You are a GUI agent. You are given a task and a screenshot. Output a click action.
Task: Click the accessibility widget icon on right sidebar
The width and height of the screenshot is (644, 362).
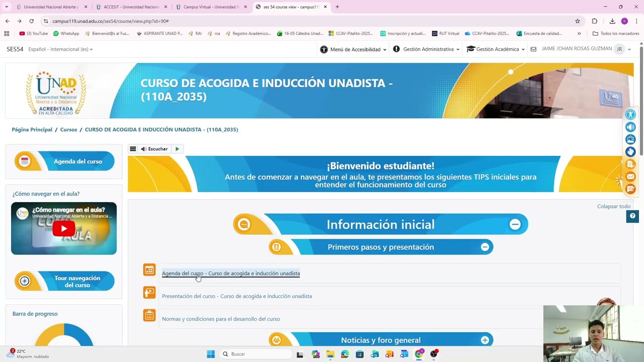(630, 115)
